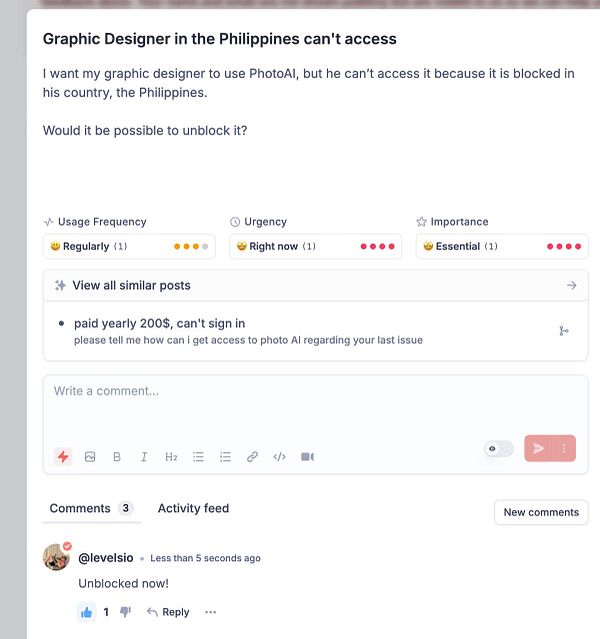Reply to the @levelsio comment
This screenshot has height=639, width=600.
[168, 612]
